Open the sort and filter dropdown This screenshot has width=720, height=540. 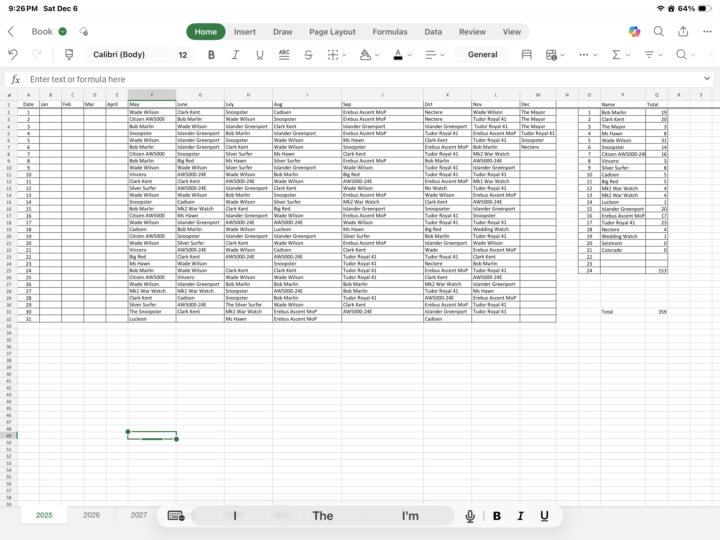[653, 55]
